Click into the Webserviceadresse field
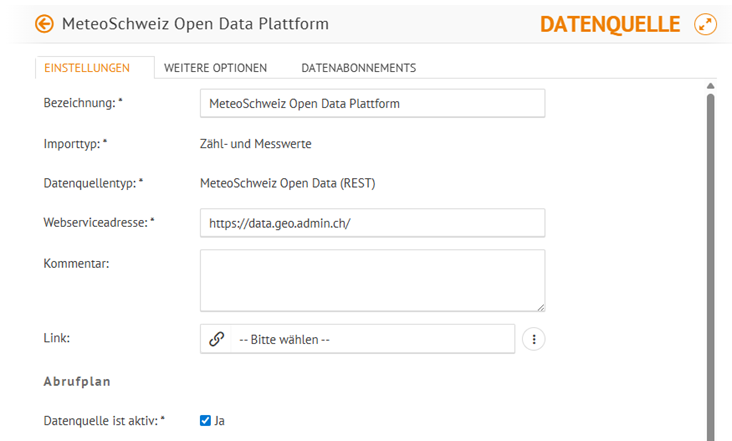The height and width of the screenshot is (441, 732). pos(373,223)
